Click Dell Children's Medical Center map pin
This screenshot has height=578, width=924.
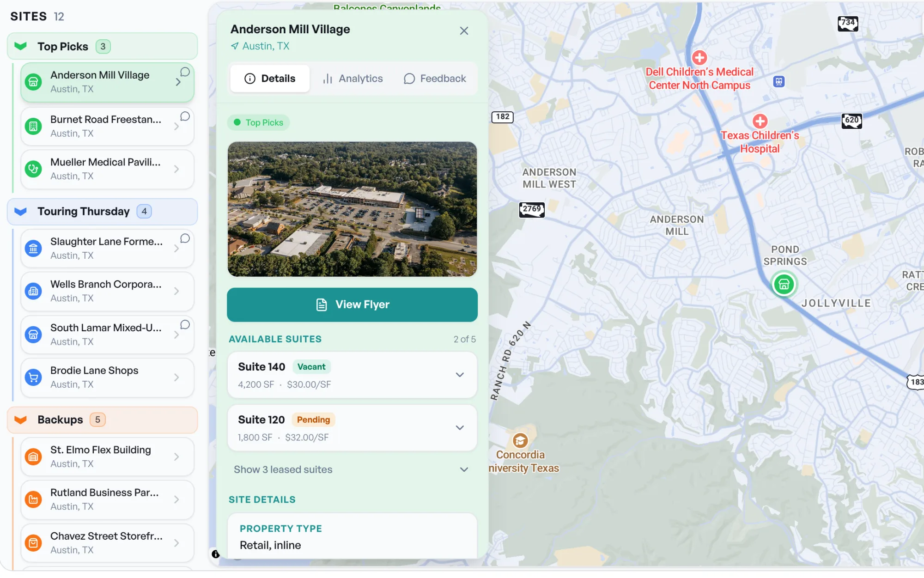click(699, 58)
